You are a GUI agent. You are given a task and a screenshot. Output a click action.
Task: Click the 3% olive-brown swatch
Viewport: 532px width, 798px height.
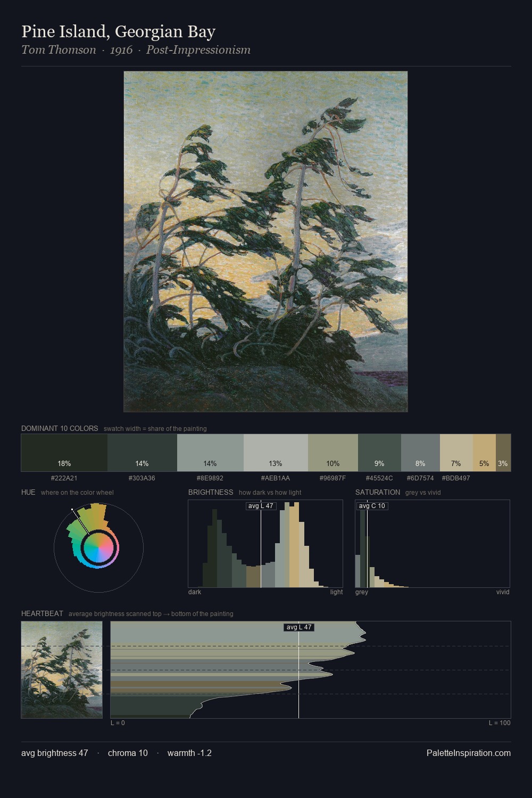pyautogui.click(x=503, y=453)
